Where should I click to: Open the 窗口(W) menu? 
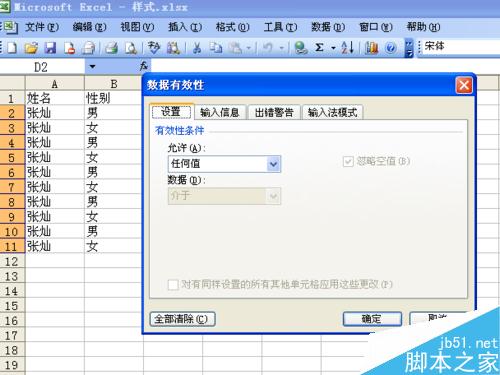376,27
